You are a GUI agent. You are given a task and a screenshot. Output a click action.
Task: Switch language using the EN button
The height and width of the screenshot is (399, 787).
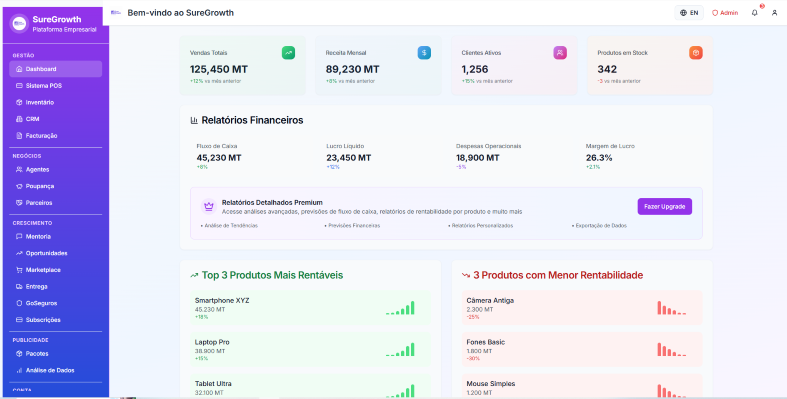point(689,13)
